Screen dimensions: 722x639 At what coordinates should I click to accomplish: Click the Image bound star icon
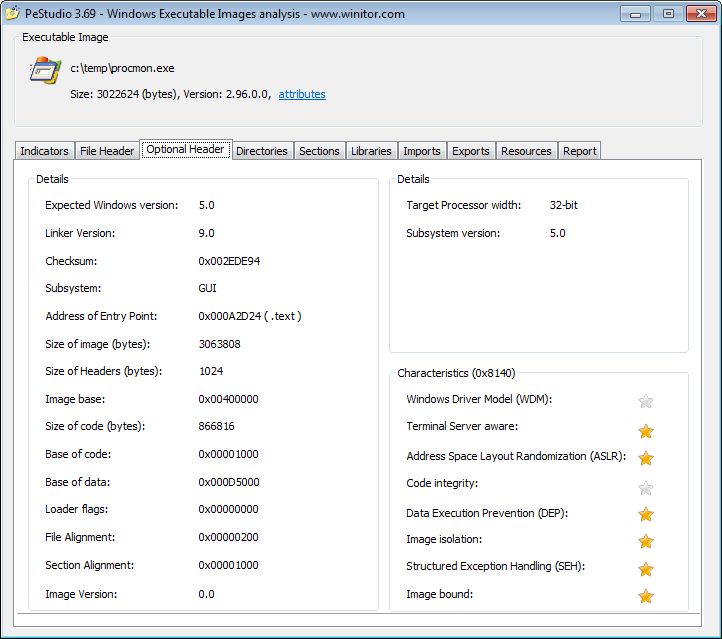coord(646,596)
